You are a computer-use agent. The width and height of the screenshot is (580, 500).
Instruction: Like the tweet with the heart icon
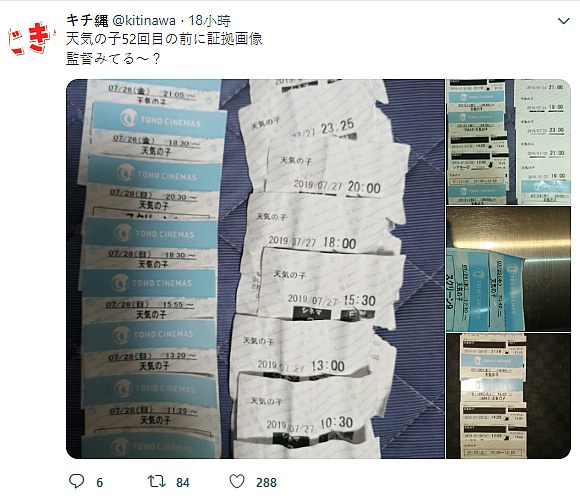(x=237, y=482)
